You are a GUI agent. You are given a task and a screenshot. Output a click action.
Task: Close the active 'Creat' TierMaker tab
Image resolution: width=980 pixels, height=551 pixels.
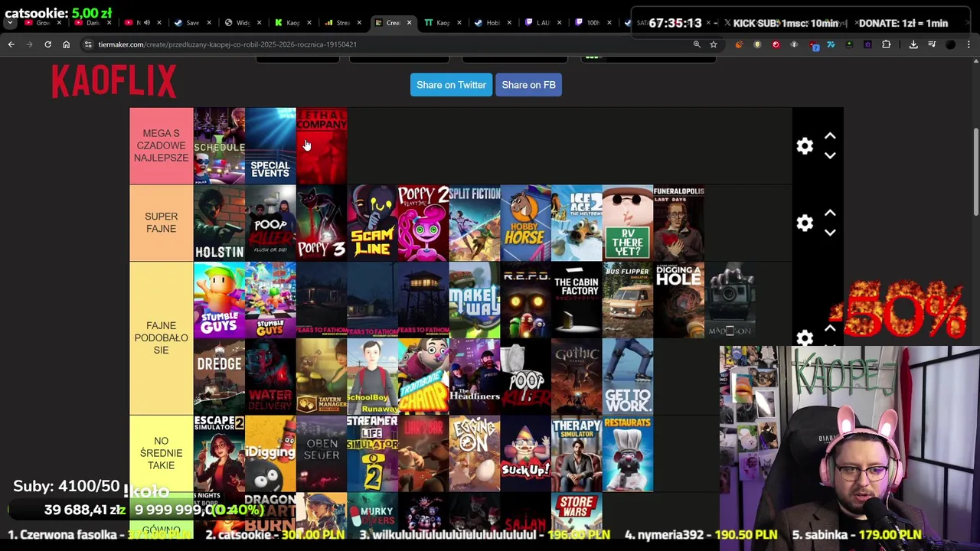409,23
